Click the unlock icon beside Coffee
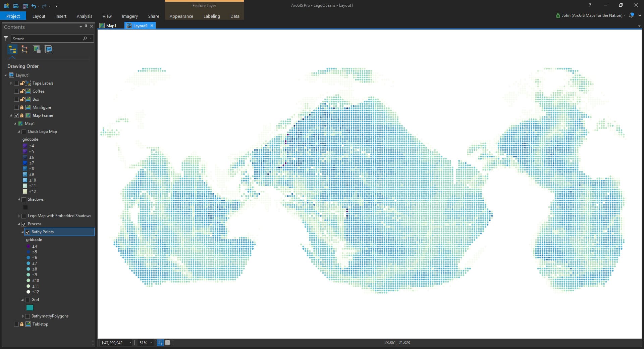The width and height of the screenshot is (644, 349). pyautogui.click(x=22, y=91)
